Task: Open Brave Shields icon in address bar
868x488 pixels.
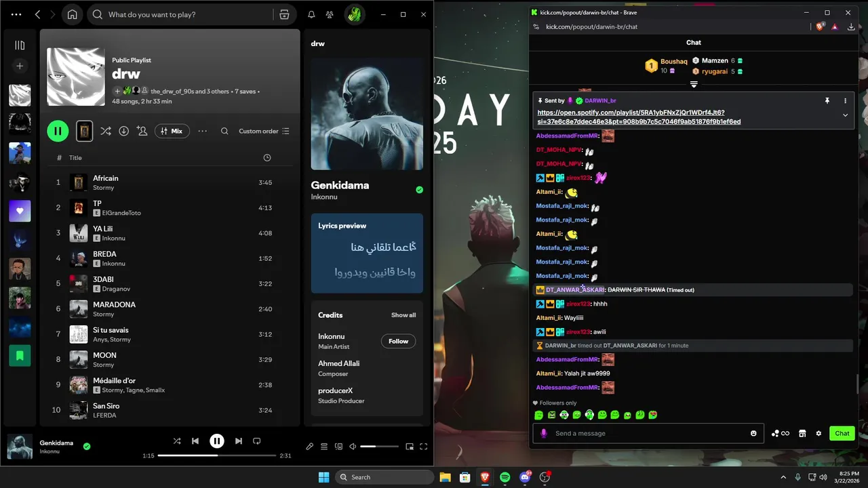Action: [820, 26]
